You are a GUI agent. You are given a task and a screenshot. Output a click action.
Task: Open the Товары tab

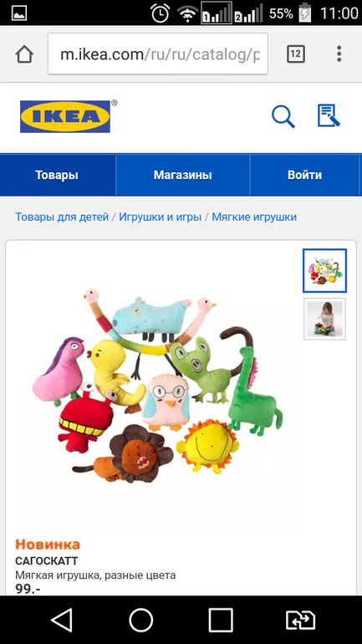57,175
